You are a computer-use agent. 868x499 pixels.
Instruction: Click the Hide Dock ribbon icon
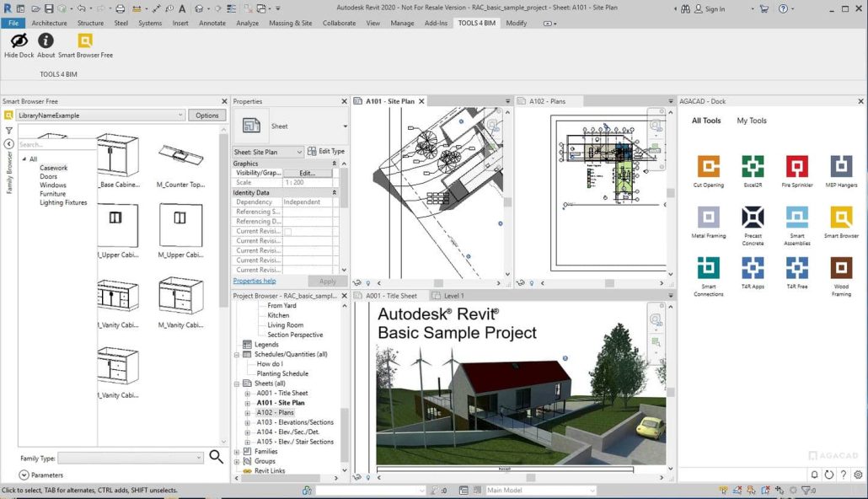tap(19, 40)
